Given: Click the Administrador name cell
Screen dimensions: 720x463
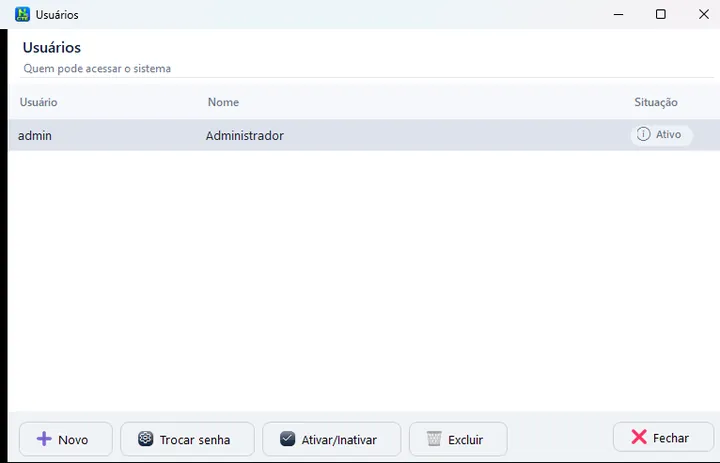Looking at the screenshot, I should pos(245,136).
